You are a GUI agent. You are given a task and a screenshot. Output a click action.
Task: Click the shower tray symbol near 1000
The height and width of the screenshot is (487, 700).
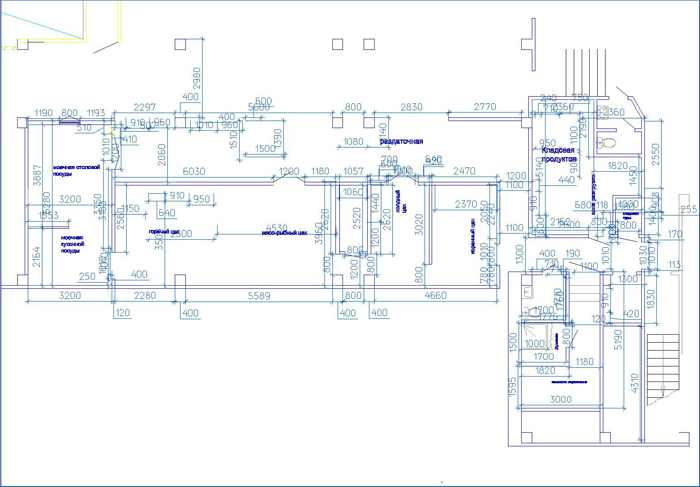533,335
